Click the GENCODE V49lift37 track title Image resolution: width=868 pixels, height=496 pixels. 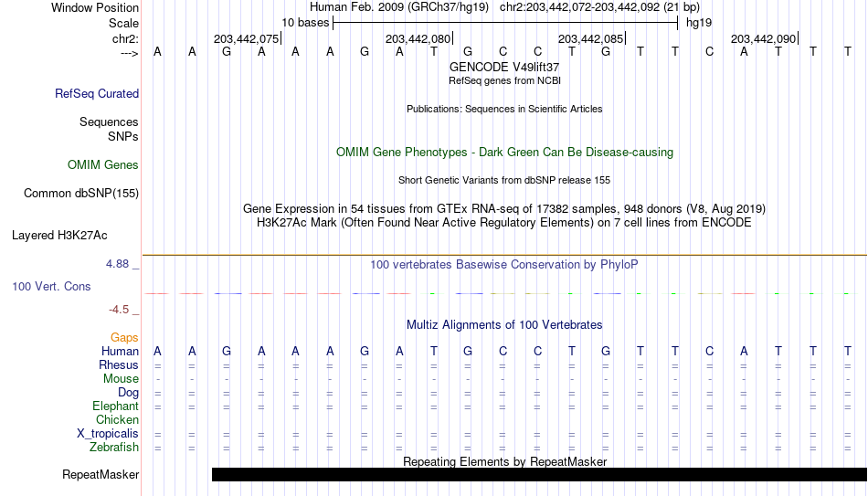504,67
